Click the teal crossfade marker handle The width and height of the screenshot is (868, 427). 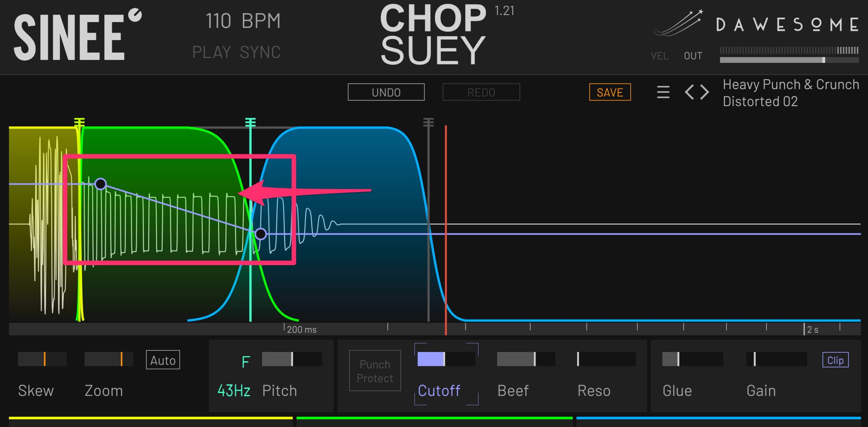pos(250,122)
